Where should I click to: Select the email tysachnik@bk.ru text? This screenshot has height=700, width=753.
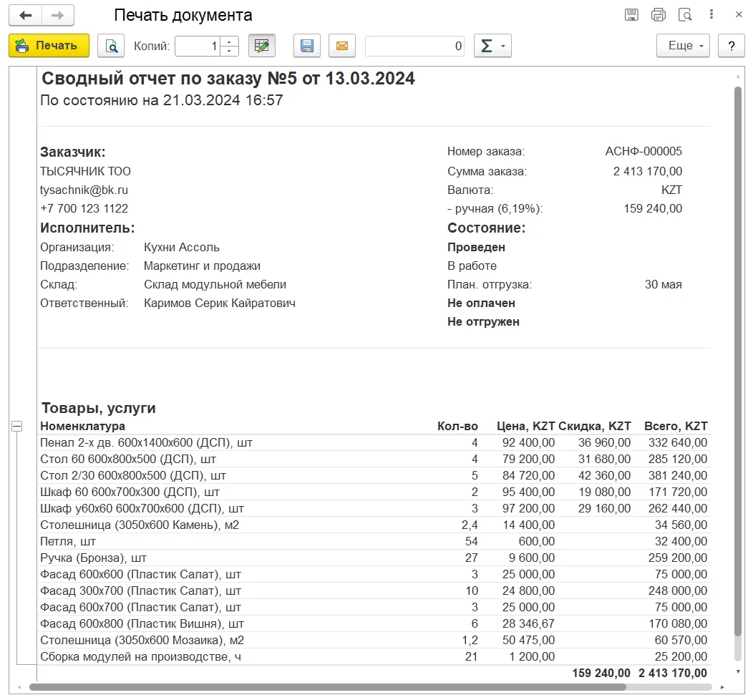tap(84, 190)
